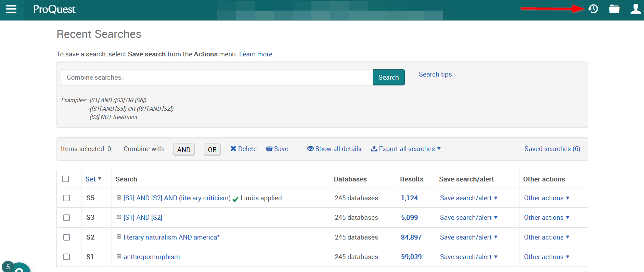Open the 84,897 results link
This screenshot has height=272, width=644.
click(x=411, y=237)
